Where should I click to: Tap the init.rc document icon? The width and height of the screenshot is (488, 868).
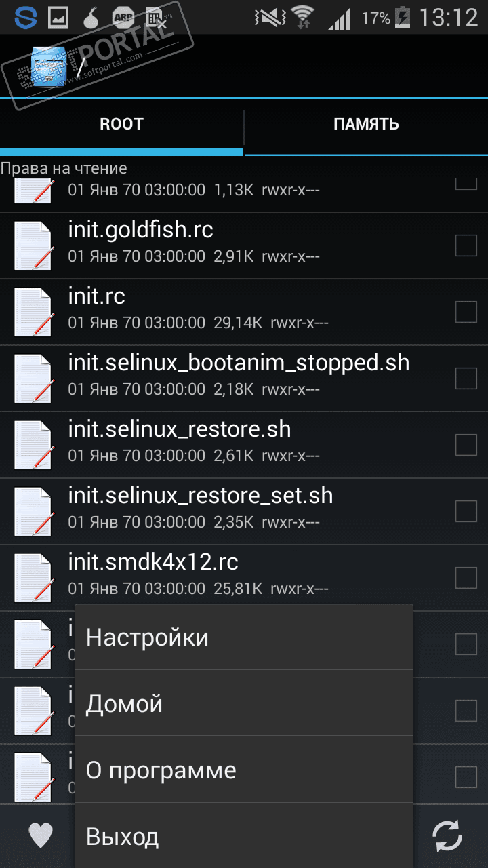pyautogui.click(x=33, y=312)
